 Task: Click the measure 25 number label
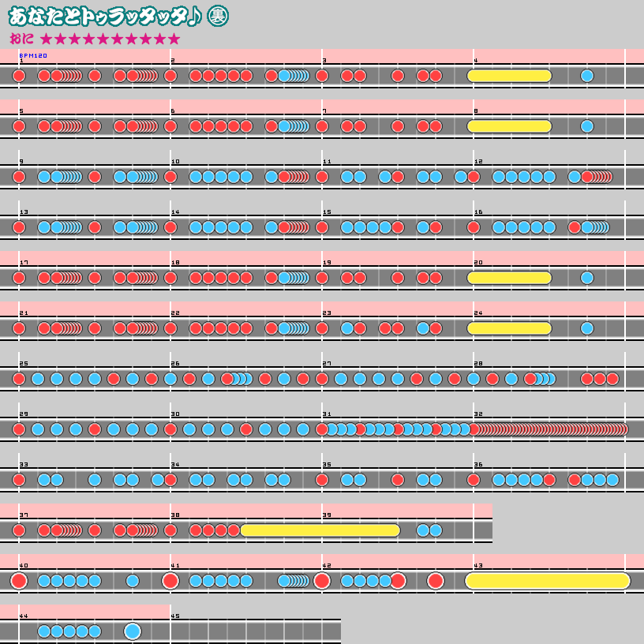click(24, 364)
